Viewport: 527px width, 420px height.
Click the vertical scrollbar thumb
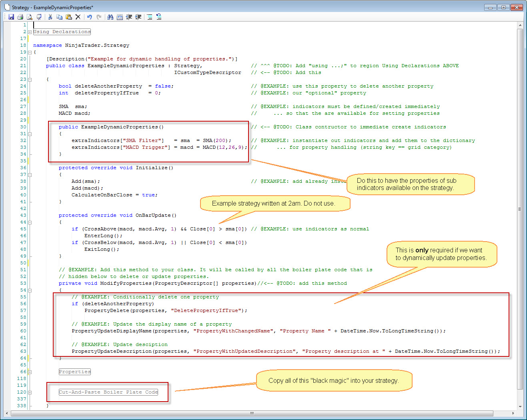point(520,209)
